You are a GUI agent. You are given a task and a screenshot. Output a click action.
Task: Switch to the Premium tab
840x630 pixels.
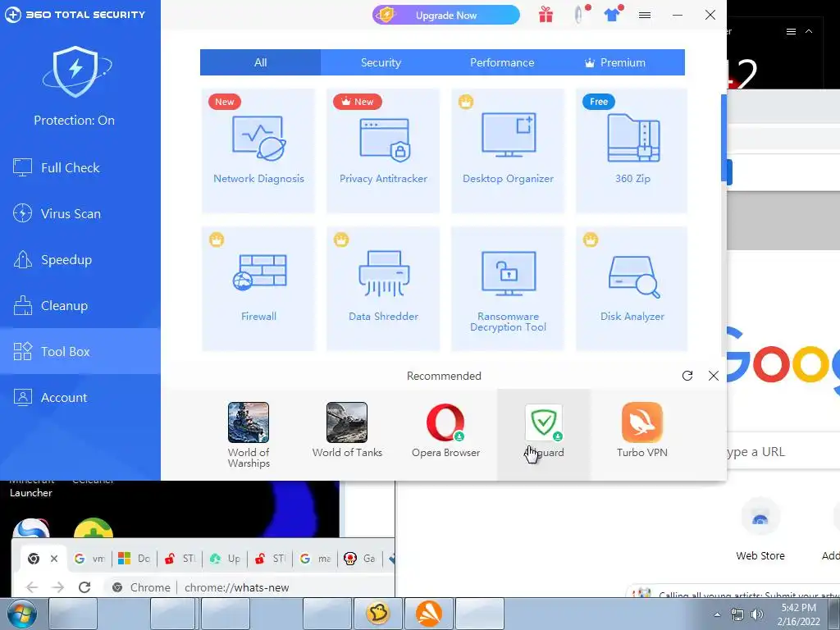click(615, 62)
